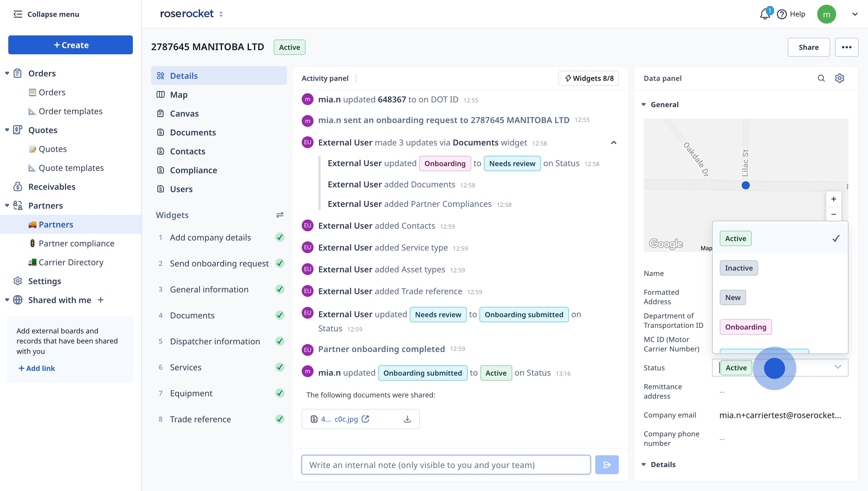Add a shared board with plus icon

pos(101,300)
